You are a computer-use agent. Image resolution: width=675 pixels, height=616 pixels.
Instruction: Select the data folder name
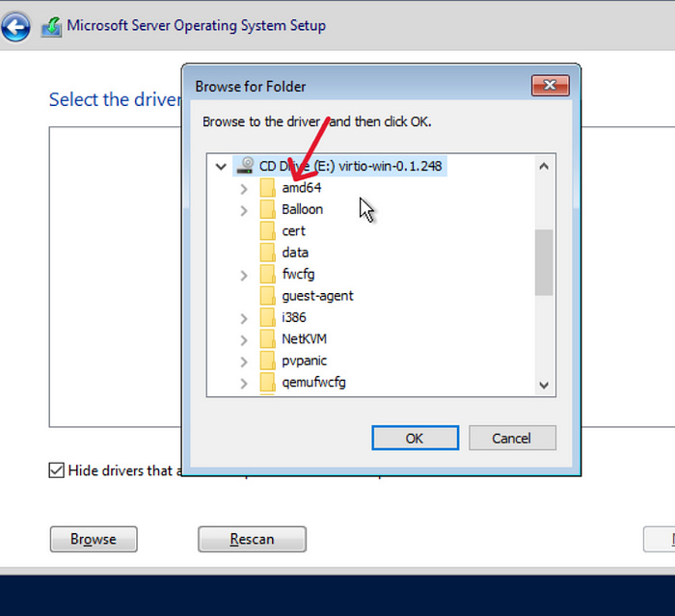[x=295, y=253]
